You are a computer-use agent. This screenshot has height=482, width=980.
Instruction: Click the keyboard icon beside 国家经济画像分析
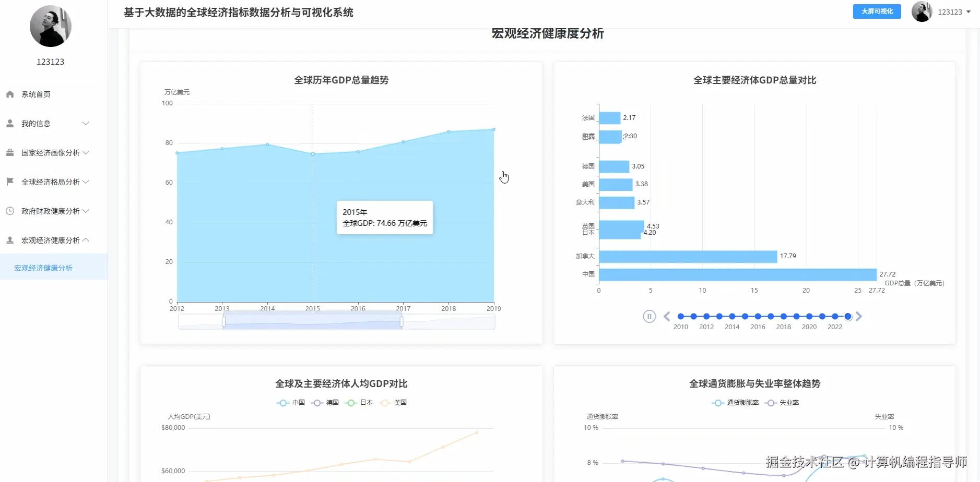coord(9,152)
